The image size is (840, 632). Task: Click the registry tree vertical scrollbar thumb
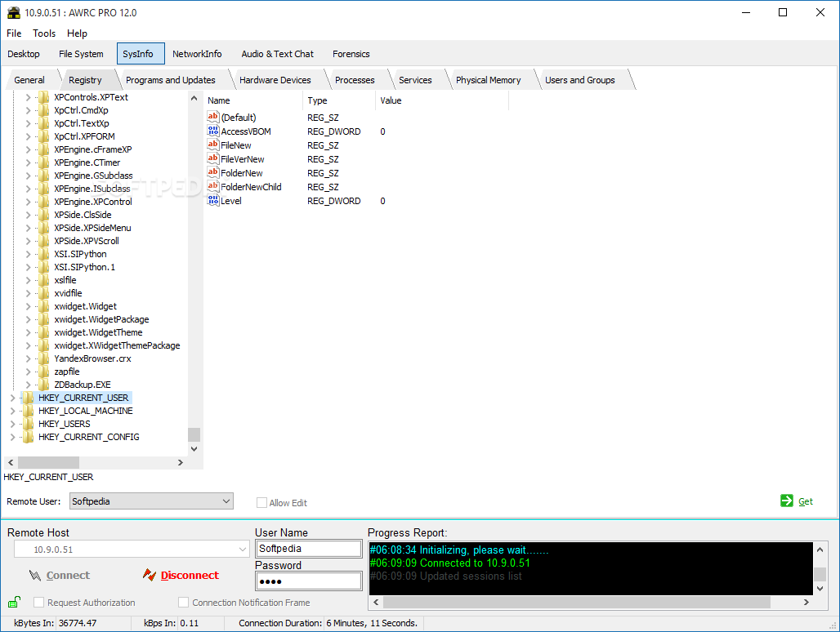[194, 434]
